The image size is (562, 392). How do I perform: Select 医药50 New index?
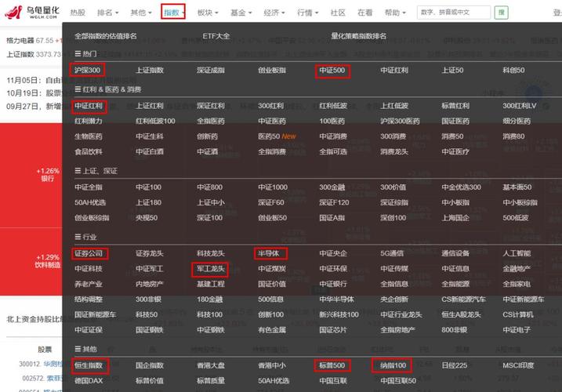pos(277,136)
